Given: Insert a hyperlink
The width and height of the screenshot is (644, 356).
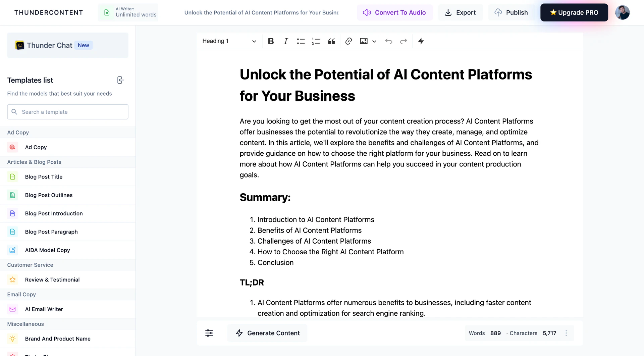Looking at the screenshot, I should pos(348,41).
